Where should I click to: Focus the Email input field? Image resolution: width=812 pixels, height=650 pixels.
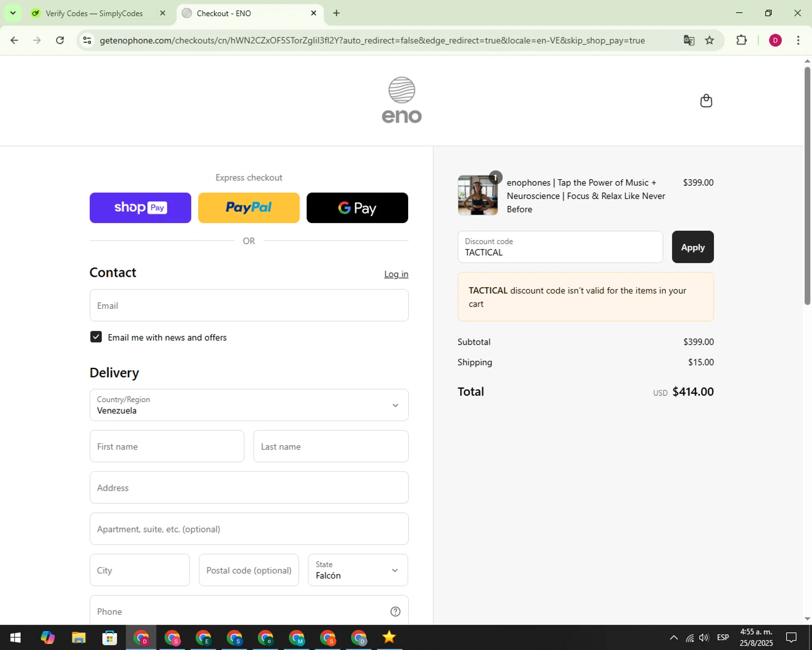[249, 305]
